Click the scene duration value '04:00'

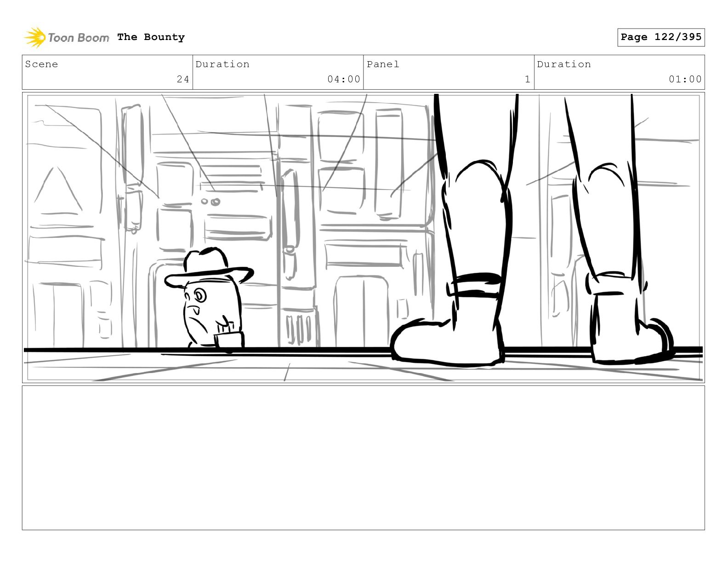point(344,79)
